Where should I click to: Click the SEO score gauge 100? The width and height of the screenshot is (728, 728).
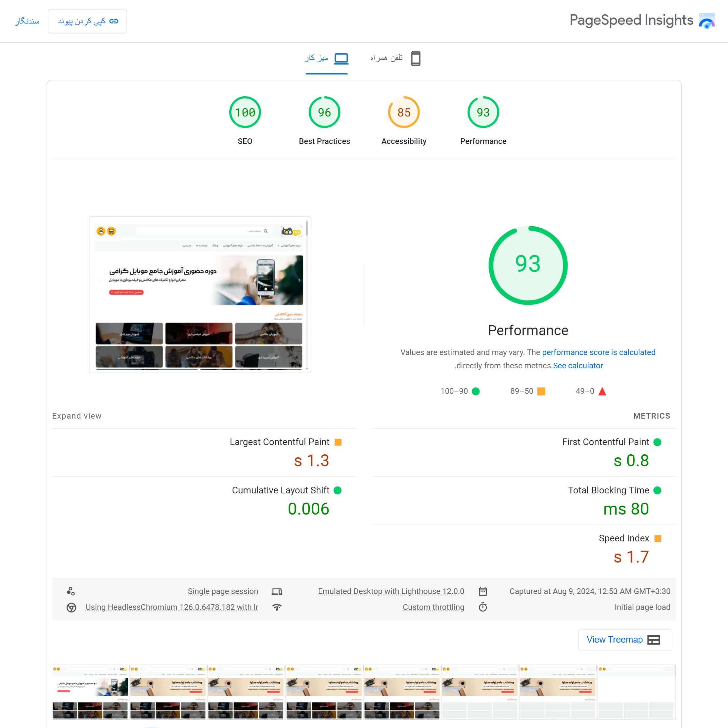point(245,112)
